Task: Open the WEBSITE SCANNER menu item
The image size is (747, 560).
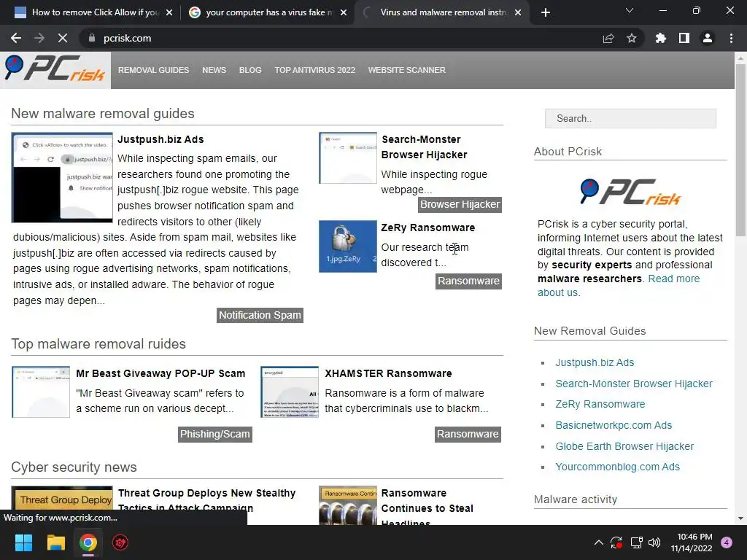Action: click(x=407, y=70)
